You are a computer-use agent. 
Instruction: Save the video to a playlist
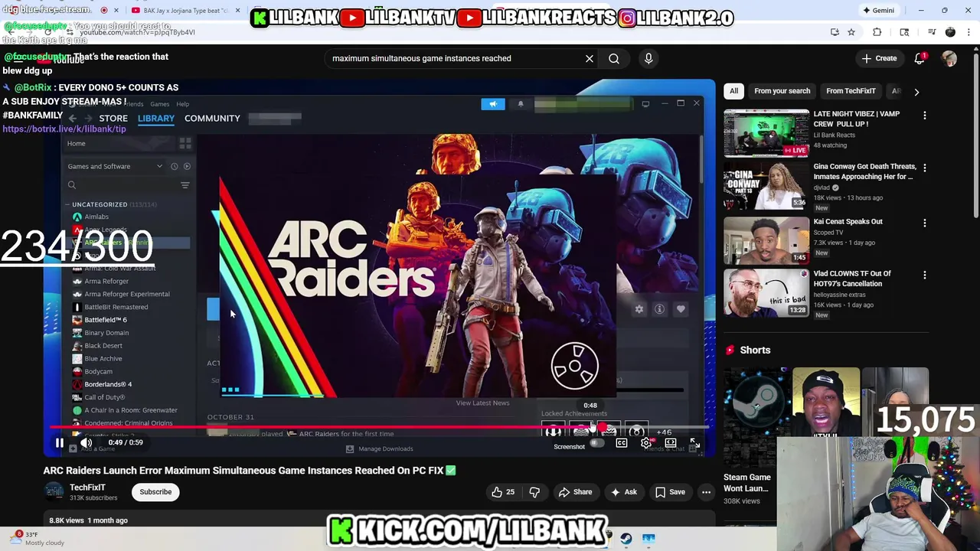pyautogui.click(x=671, y=492)
